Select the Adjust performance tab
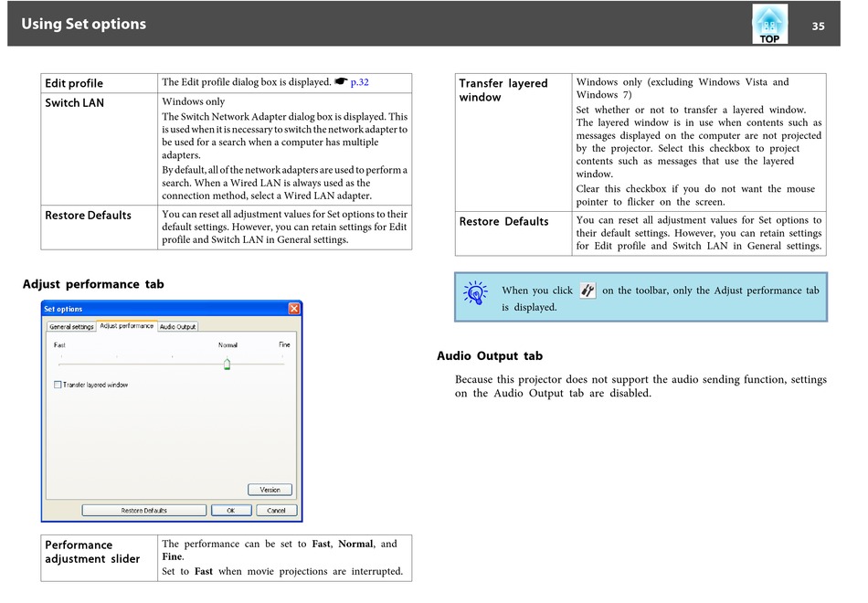The width and height of the screenshot is (868, 603). point(126,326)
